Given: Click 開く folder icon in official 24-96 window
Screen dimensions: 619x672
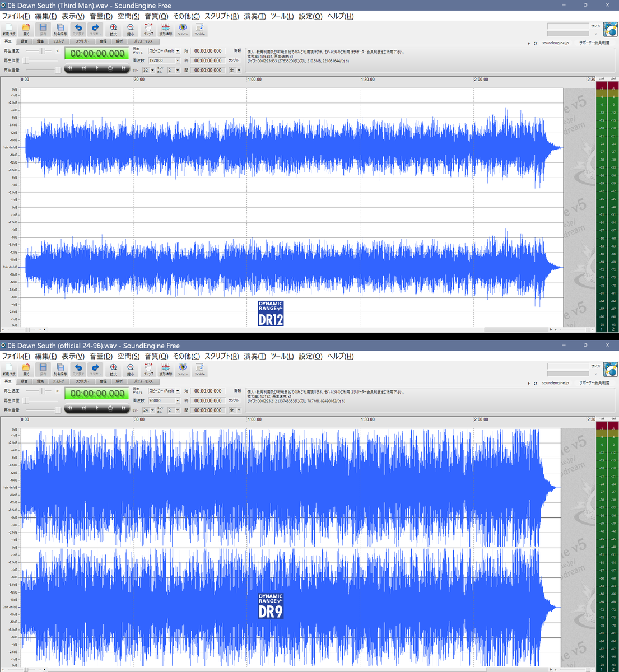Looking at the screenshot, I should tap(26, 369).
